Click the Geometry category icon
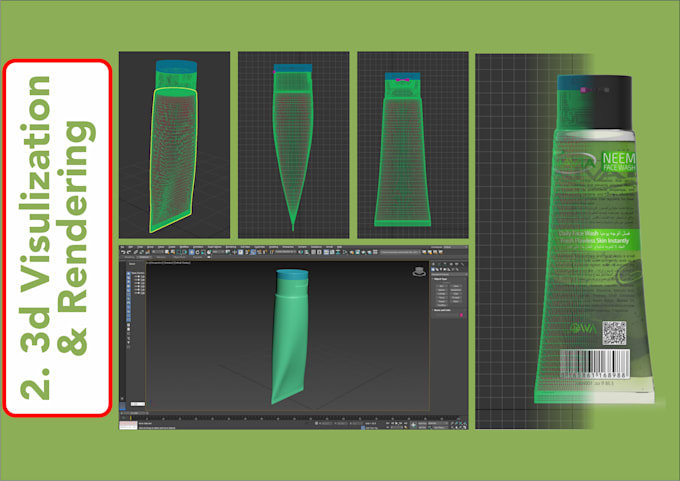Image resolution: width=680 pixels, height=481 pixels. point(435,271)
